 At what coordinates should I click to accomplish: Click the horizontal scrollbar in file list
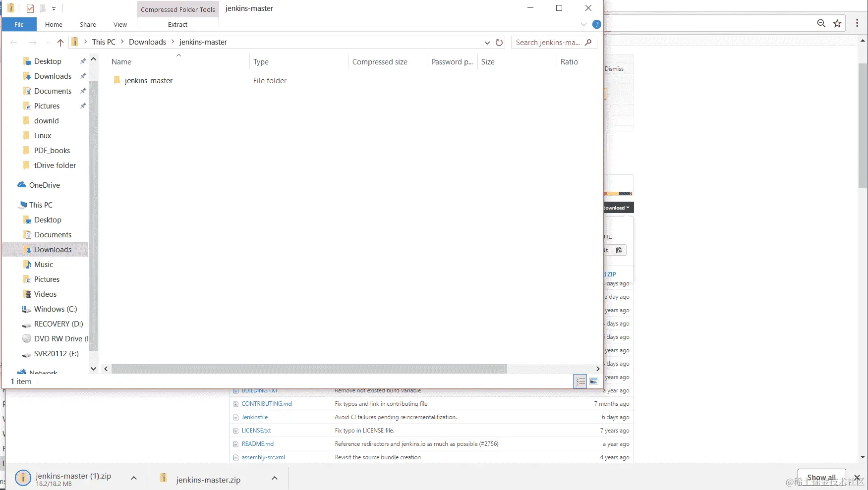tap(309, 369)
